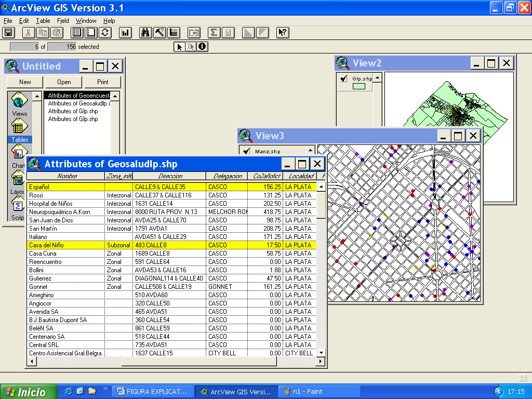Click table horizontal scrollbar left arrow
Viewport: 532px width, 399px height.
click(x=32, y=362)
